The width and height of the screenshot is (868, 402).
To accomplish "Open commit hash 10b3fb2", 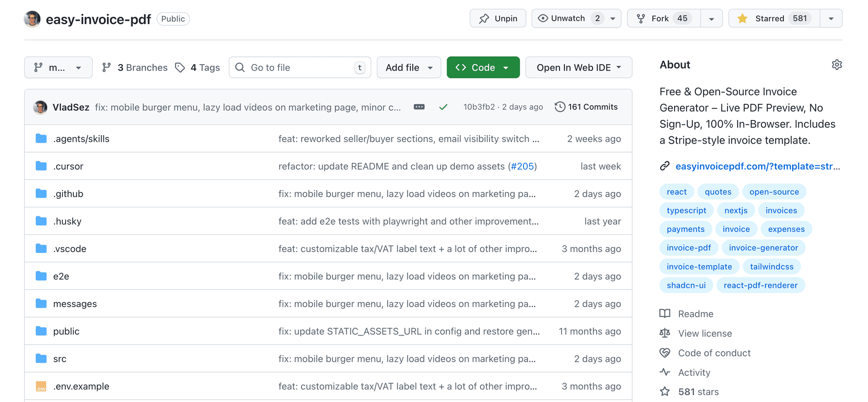I will 479,107.
